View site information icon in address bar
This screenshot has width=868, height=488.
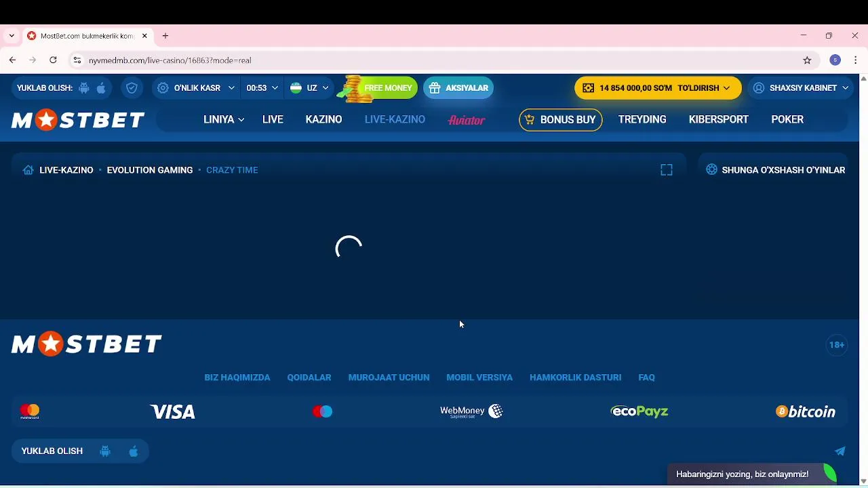point(77,60)
